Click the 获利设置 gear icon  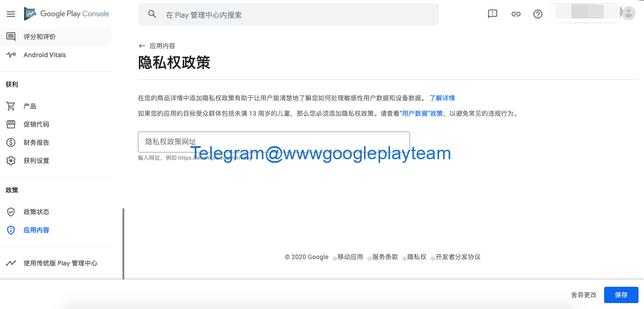[x=11, y=161]
